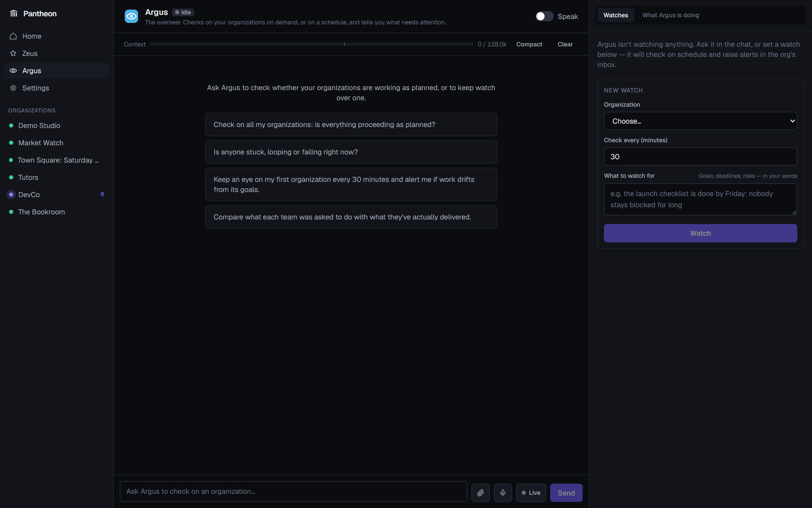Click the Pantheon temple logo icon

click(x=14, y=14)
